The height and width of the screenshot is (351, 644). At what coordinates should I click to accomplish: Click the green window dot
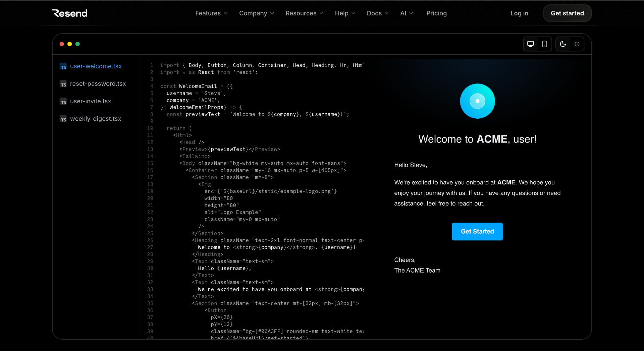click(77, 44)
